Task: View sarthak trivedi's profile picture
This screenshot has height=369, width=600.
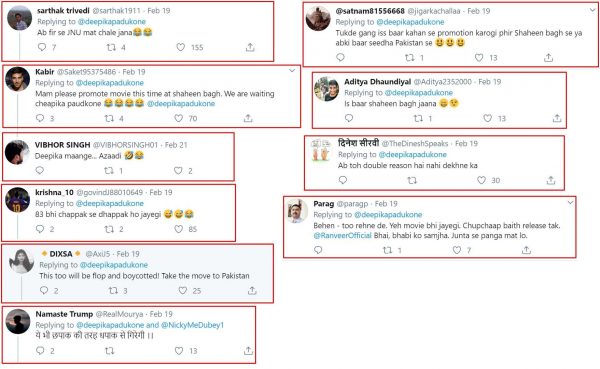Action: pos(19,18)
